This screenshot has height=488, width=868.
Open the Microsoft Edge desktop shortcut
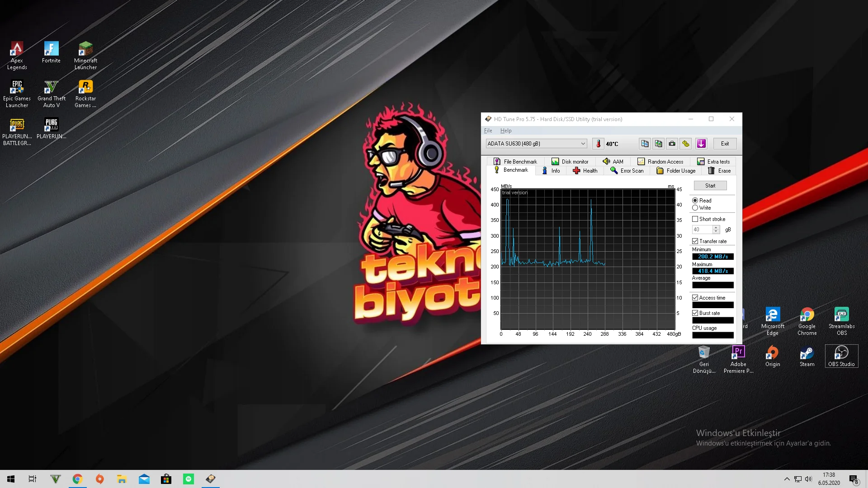(x=773, y=321)
